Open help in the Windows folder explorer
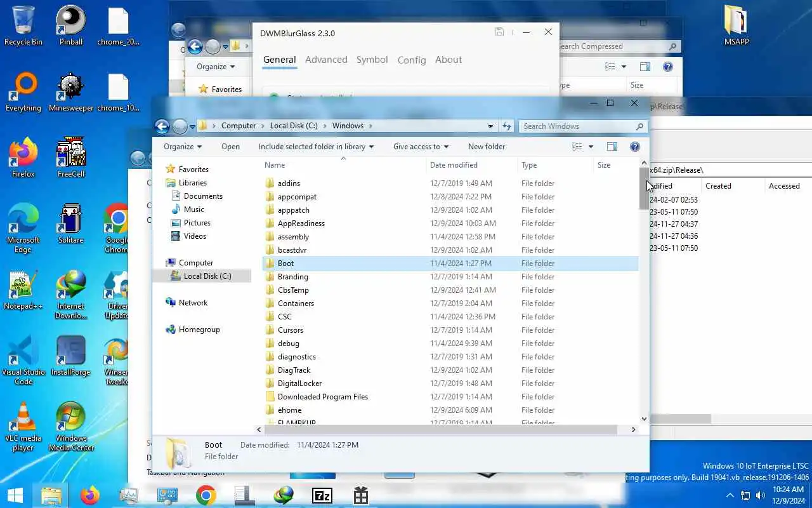Viewport: 812px width, 508px height. coord(634,147)
